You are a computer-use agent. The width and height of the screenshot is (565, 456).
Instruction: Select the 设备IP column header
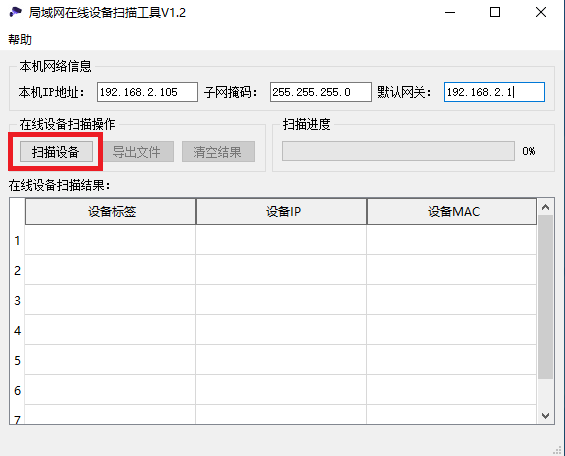281,211
